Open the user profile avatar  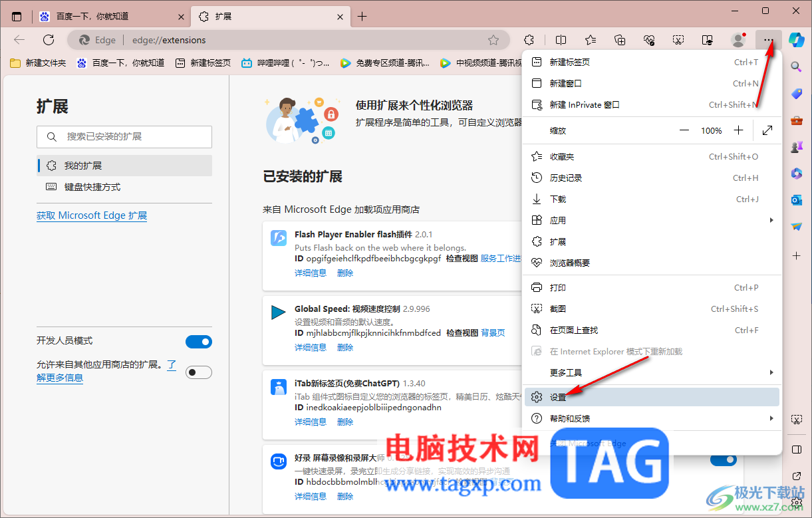[x=738, y=40]
